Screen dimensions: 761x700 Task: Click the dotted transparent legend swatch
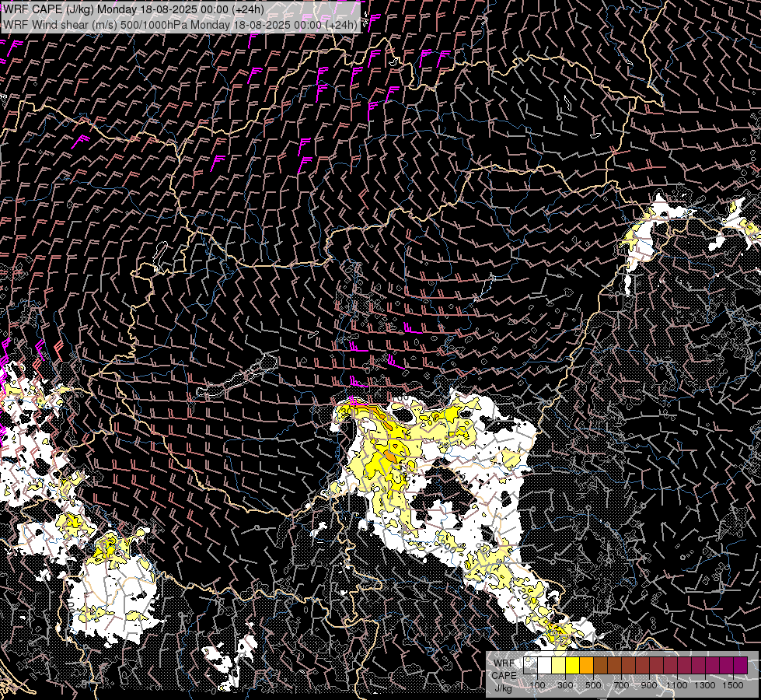click(530, 665)
